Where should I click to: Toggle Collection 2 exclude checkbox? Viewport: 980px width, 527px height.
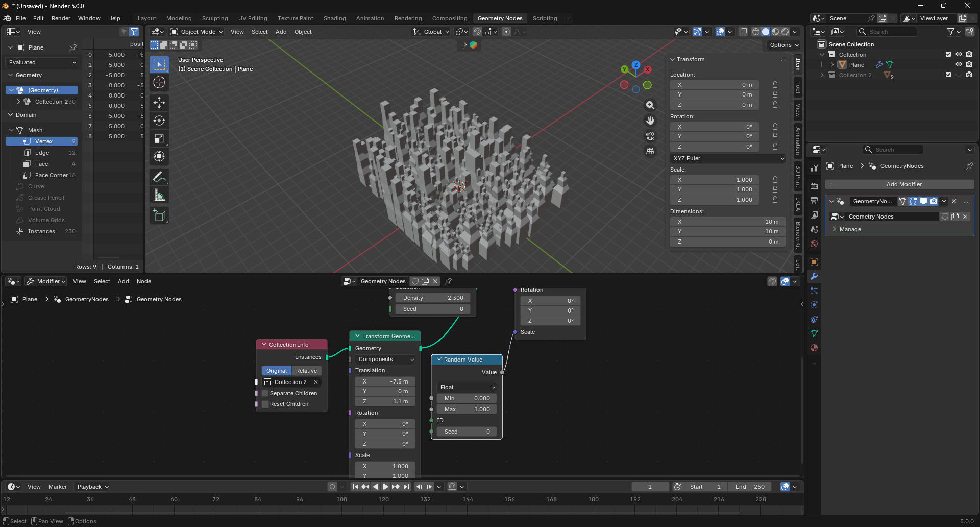point(948,75)
